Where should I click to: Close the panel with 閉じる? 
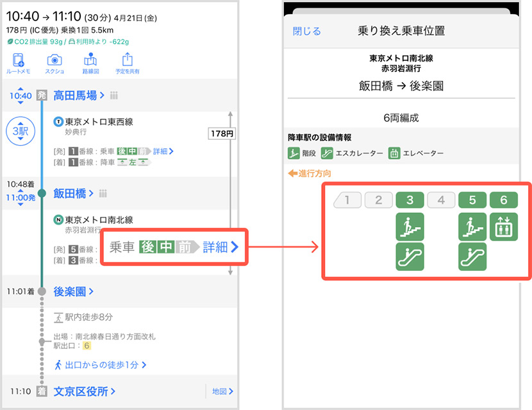[x=307, y=31]
